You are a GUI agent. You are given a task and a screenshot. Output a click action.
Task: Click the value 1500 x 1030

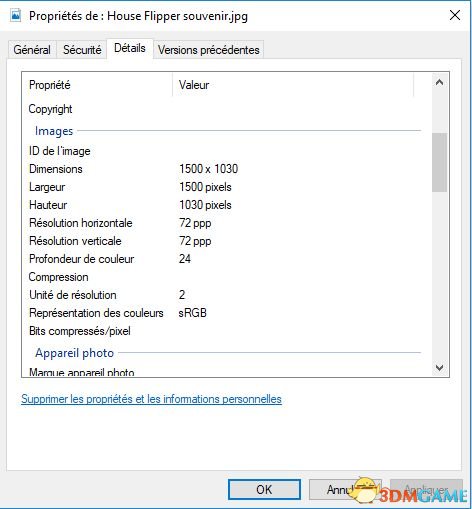point(209,169)
